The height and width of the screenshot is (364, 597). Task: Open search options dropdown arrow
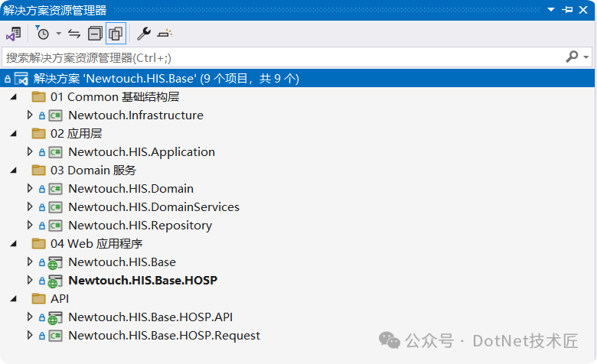click(x=586, y=57)
